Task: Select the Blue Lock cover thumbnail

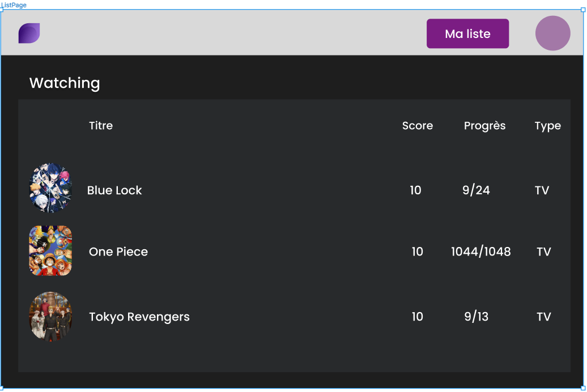Action: click(x=50, y=188)
